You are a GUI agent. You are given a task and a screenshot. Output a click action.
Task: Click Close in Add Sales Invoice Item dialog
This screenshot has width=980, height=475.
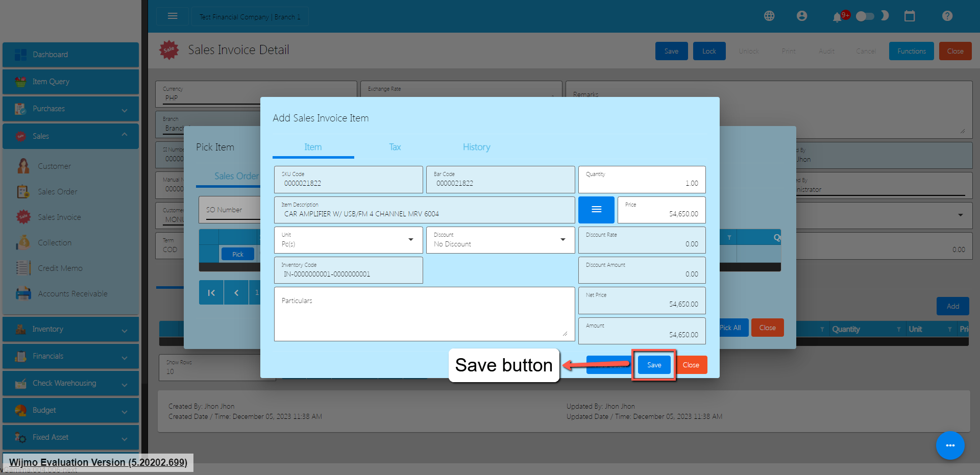(x=691, y=365)
